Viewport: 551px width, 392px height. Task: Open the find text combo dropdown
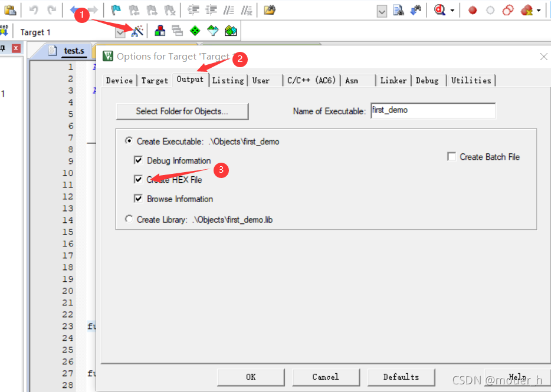click(x=382, y=12)
